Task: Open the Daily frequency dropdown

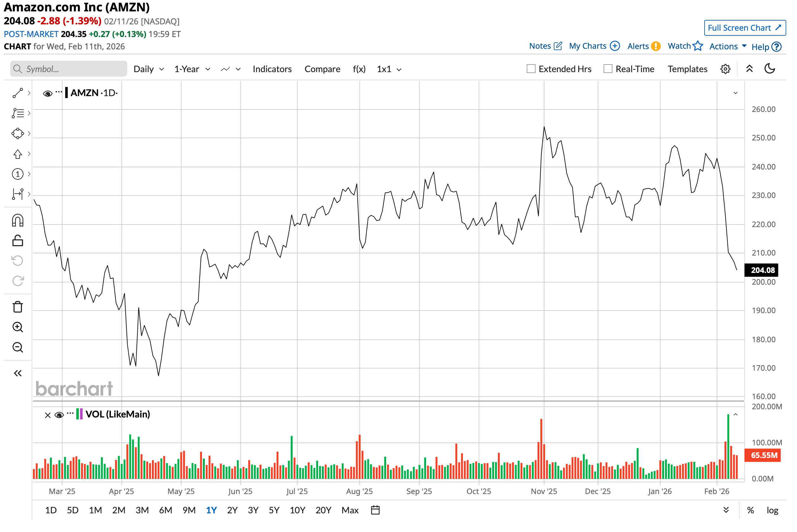Action: [149, 69]
